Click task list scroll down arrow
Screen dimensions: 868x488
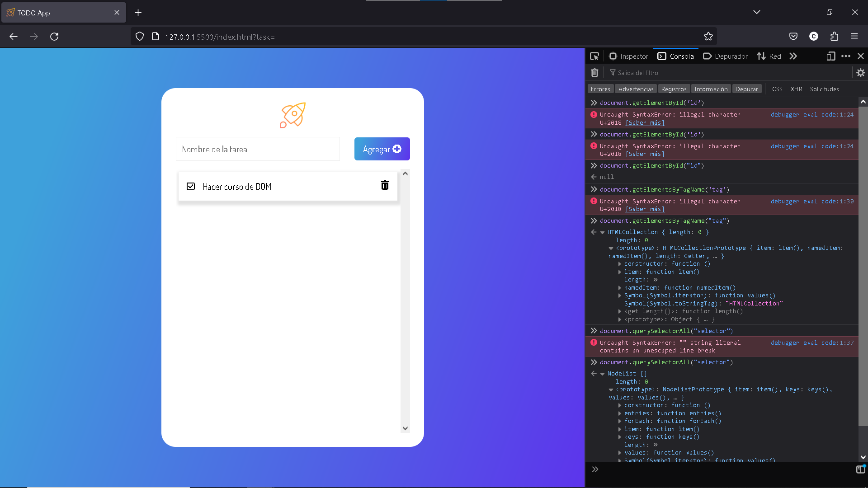coord(405,428)
